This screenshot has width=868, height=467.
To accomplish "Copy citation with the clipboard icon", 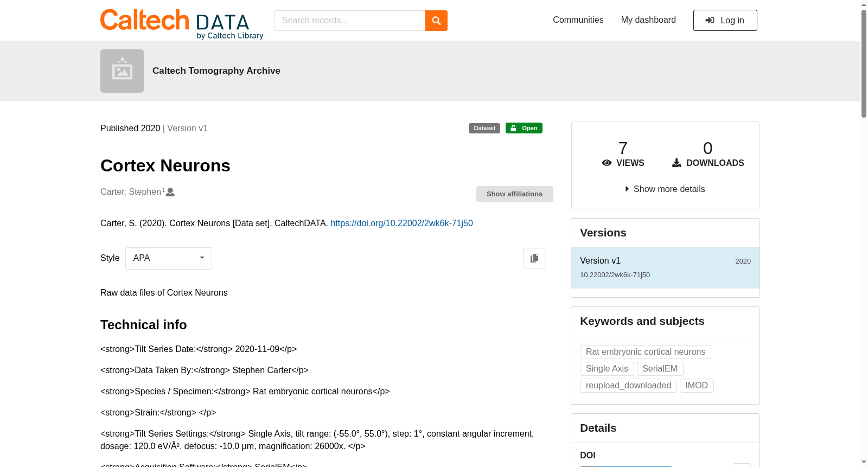I will pos(534,258).
